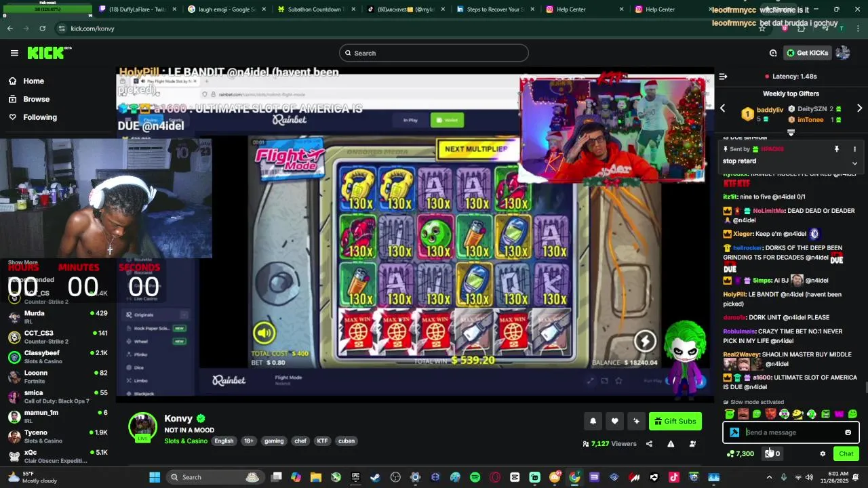Open TikTok from the taskbar
This screenshot has height=488, width=868.
point(673,477)
